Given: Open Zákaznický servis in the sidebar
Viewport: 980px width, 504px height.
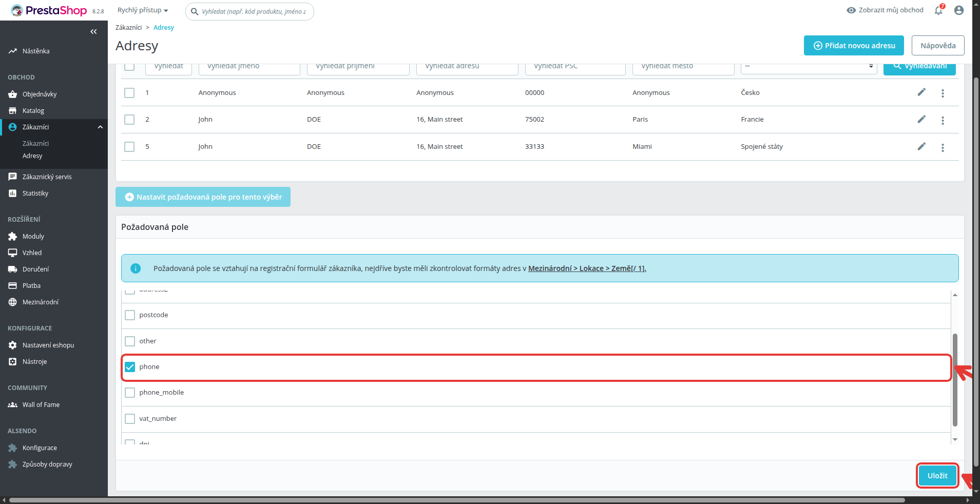Looking at the screenshot, I should (x=47, y=177).
